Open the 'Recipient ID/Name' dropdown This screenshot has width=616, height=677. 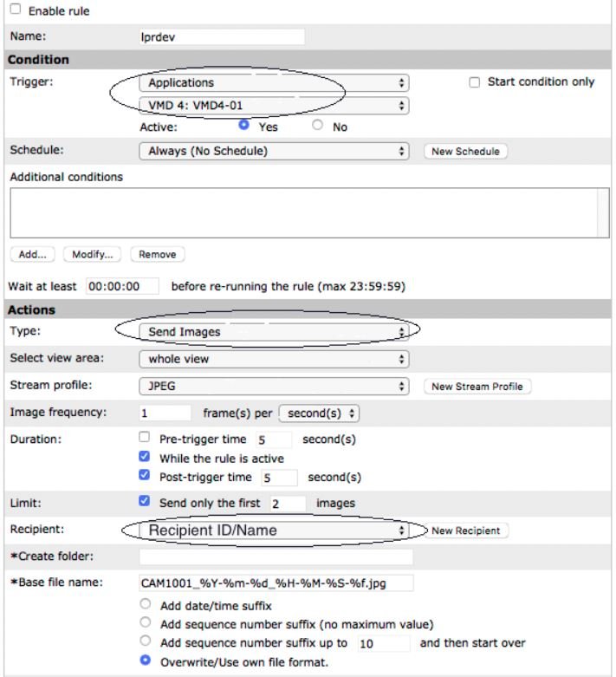coord(274,531)
